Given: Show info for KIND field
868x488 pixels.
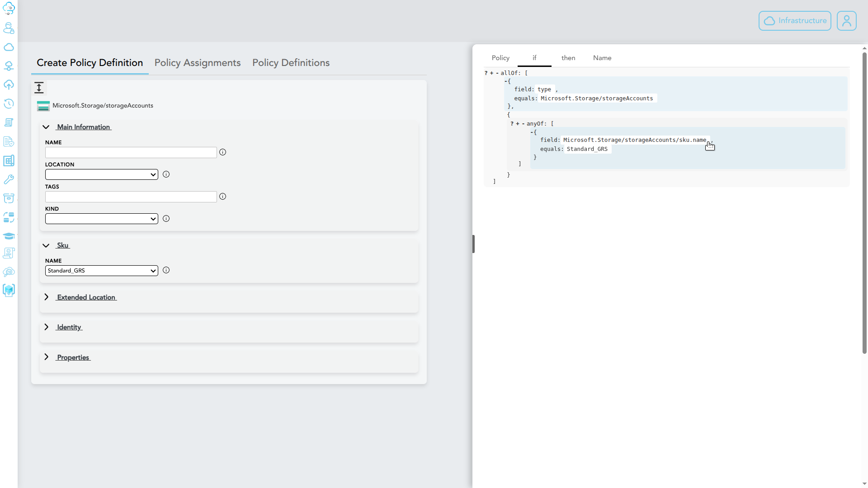Looking at the screenshot, I should (166, 219).
